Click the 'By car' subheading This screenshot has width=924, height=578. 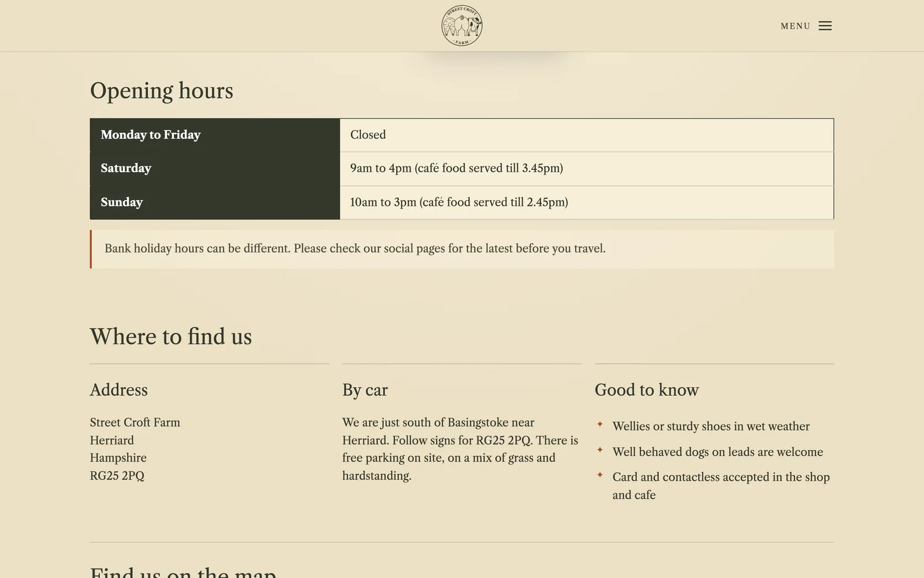(x=365, y=390)
